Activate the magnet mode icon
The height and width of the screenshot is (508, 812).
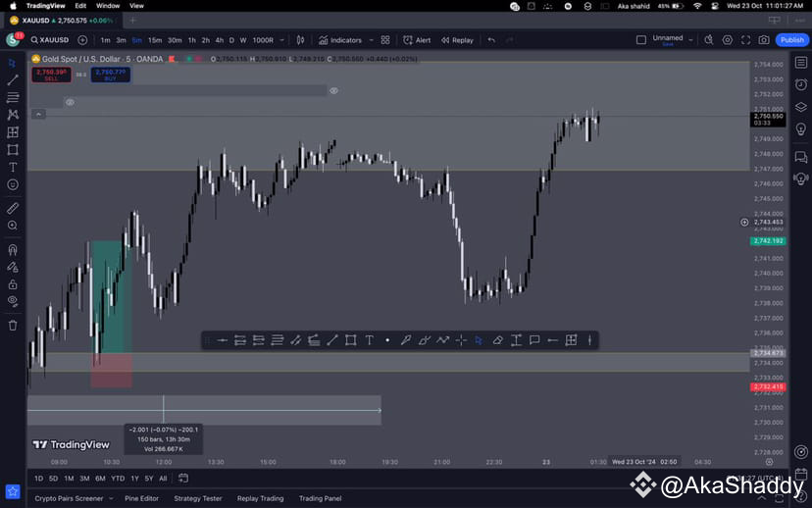pyautogui.click(x=13, y=249)
